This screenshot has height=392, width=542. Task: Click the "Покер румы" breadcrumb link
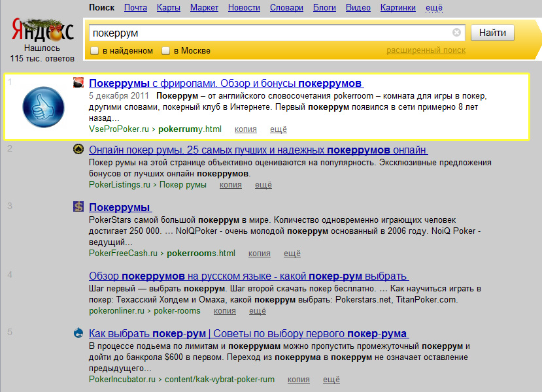(183, 185)
